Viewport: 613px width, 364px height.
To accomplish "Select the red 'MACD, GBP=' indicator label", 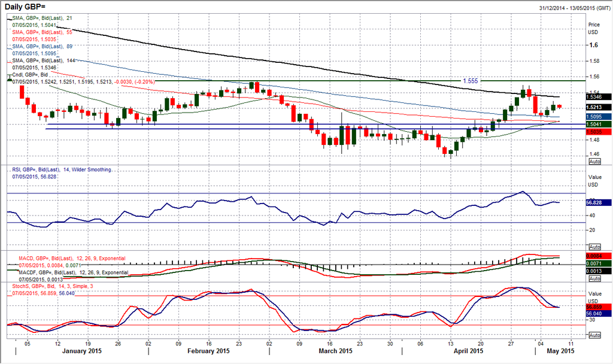I will pos(72,259).
